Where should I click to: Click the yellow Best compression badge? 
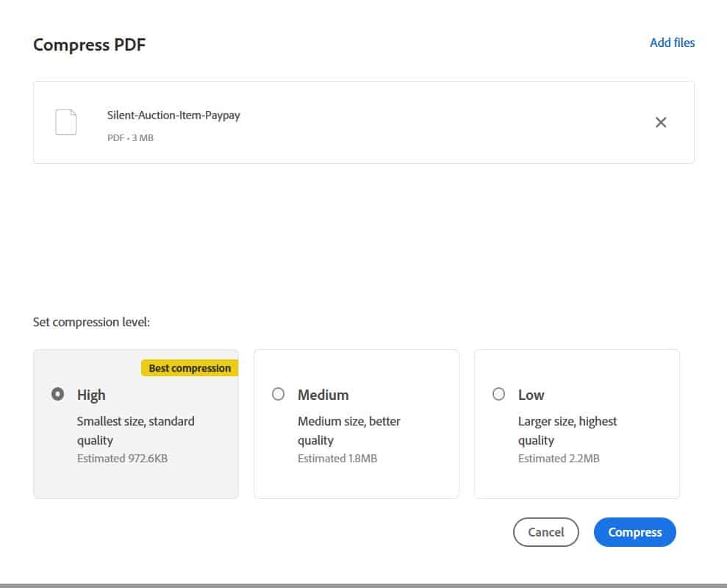coord(190,368)
